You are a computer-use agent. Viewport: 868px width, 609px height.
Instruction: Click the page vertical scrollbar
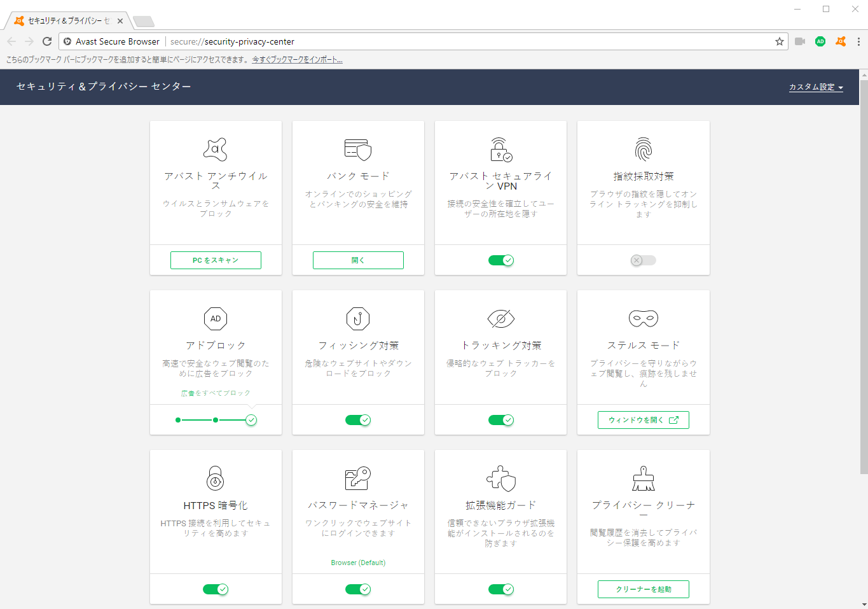pos(863,277)
